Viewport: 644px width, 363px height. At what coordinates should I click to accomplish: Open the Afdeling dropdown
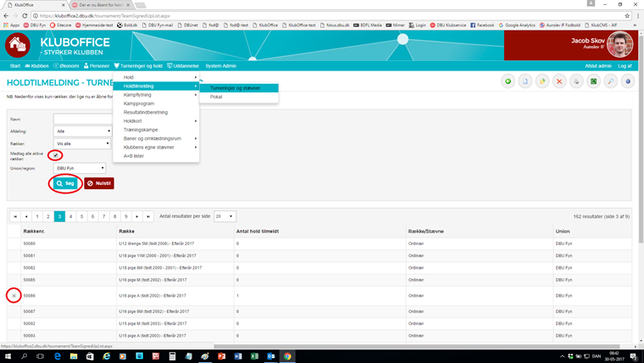click(x=82, y=131)
